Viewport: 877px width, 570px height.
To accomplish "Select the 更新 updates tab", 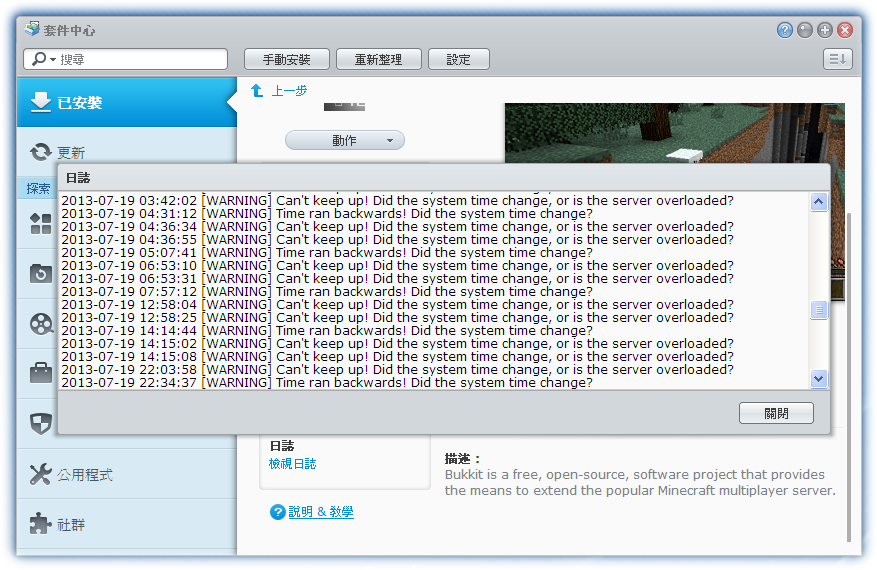I will [x=127, y=152].
